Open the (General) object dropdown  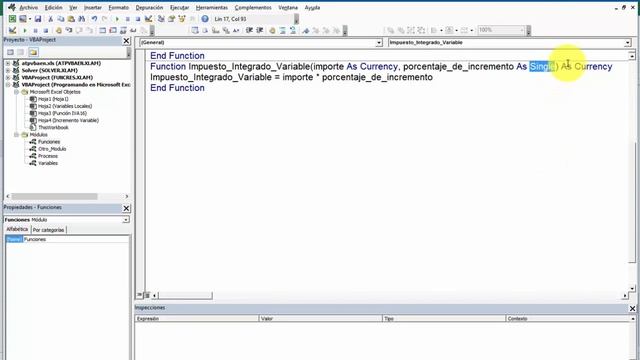[x=379, y=42]
